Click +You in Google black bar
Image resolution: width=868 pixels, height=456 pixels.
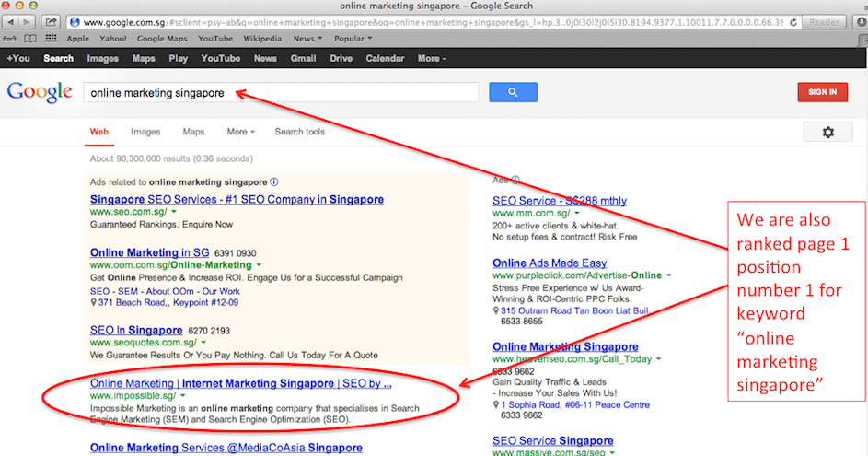click(x=18, y=58)
